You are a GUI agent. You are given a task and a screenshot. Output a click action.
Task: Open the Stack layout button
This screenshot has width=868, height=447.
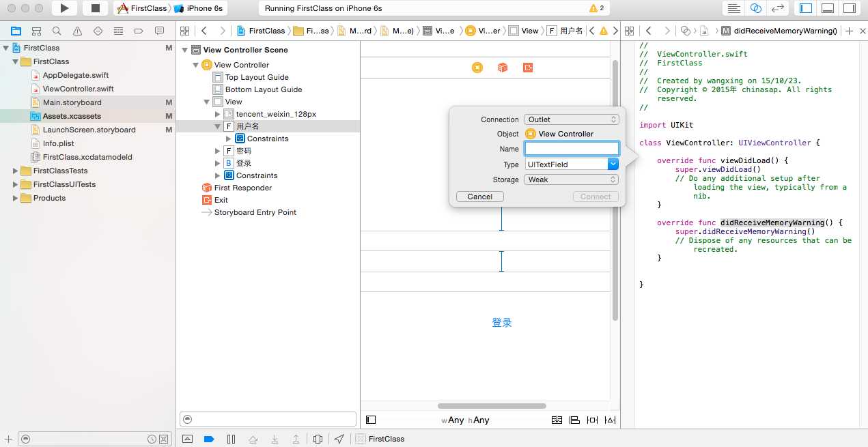pyautogui.click(x=557, y=420)
